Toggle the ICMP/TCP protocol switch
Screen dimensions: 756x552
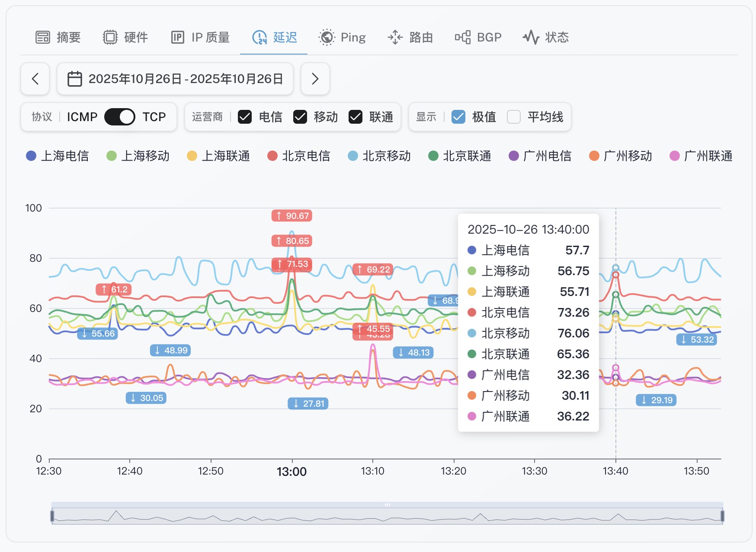pyautogui.click(x=120, y=117)
